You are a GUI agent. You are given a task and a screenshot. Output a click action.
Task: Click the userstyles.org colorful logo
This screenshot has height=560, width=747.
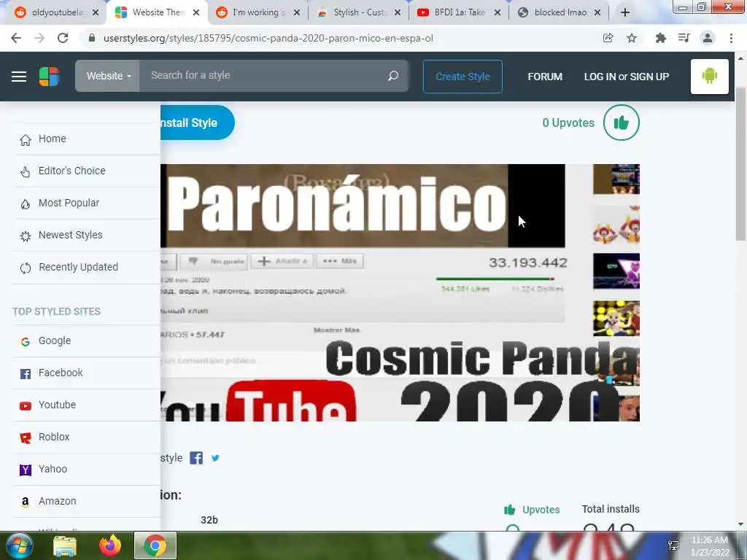coord(49,76)
